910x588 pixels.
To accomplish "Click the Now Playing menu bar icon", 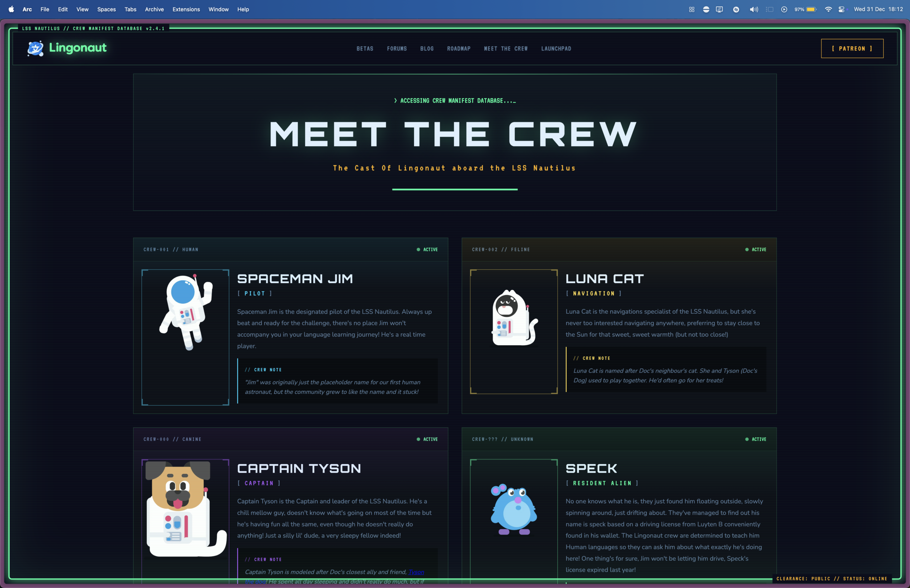I will [784, 10].
